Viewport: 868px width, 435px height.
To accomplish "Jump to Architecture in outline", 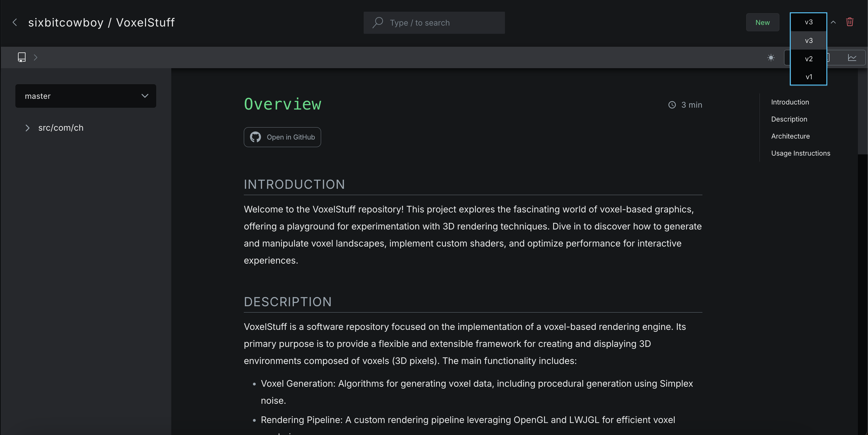I will coord(790,136).
